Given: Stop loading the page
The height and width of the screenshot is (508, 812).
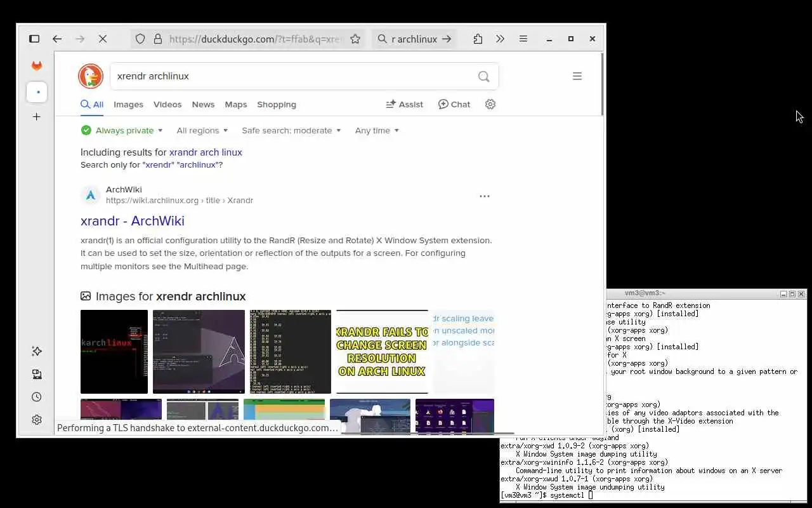Looking at the screenshot, I should click(103, 39).
